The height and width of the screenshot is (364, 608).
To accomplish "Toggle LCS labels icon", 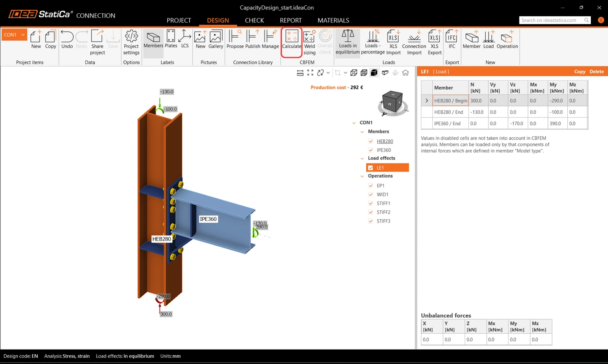I will pos(185,39).
